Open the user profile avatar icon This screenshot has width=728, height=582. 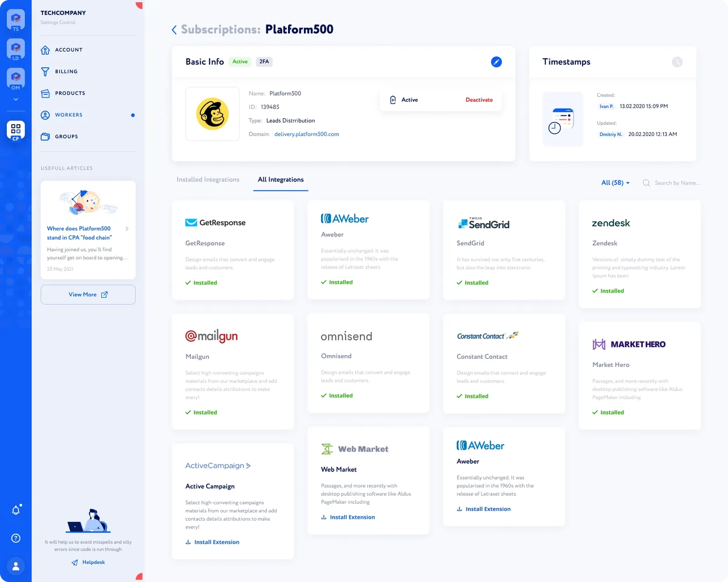pos(16,566)
